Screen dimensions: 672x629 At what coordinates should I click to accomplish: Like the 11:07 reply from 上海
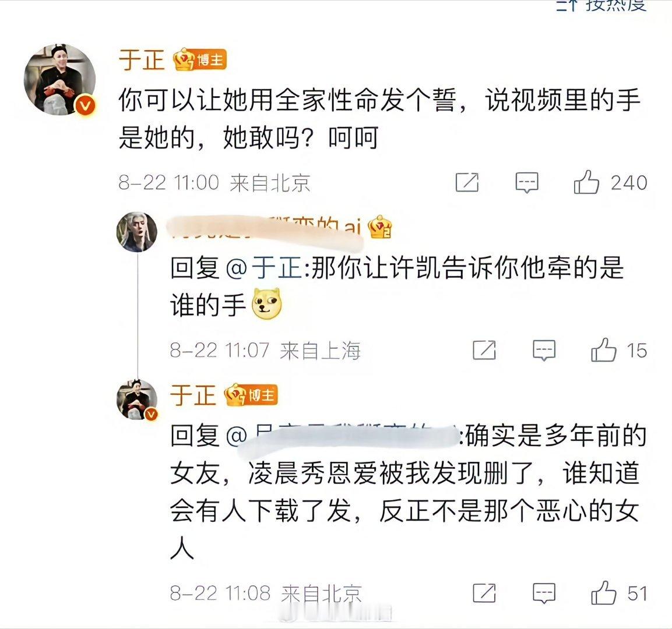pos(603,350)
